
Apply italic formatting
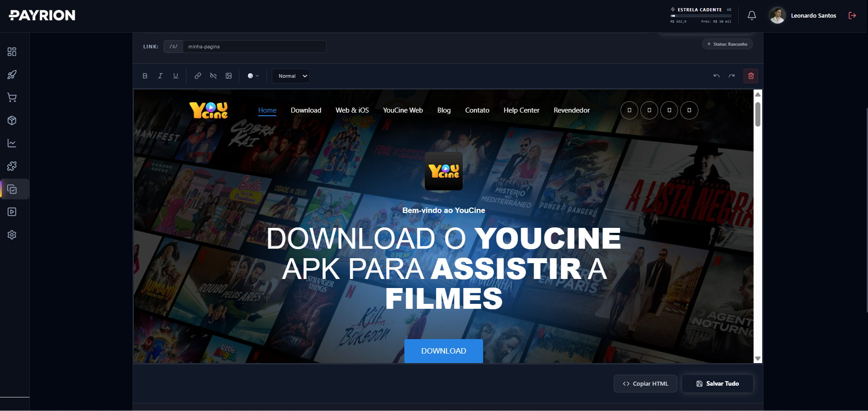tap(160, 76)
